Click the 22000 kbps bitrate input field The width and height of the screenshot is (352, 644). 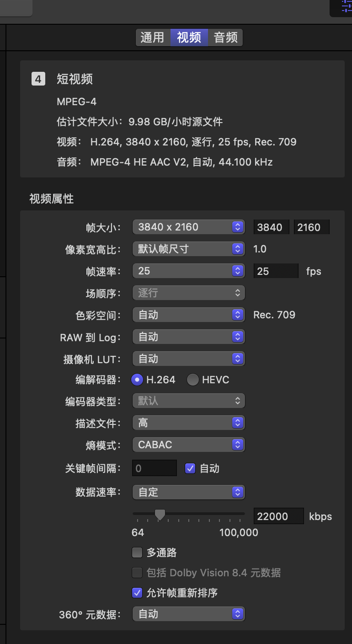278,516
